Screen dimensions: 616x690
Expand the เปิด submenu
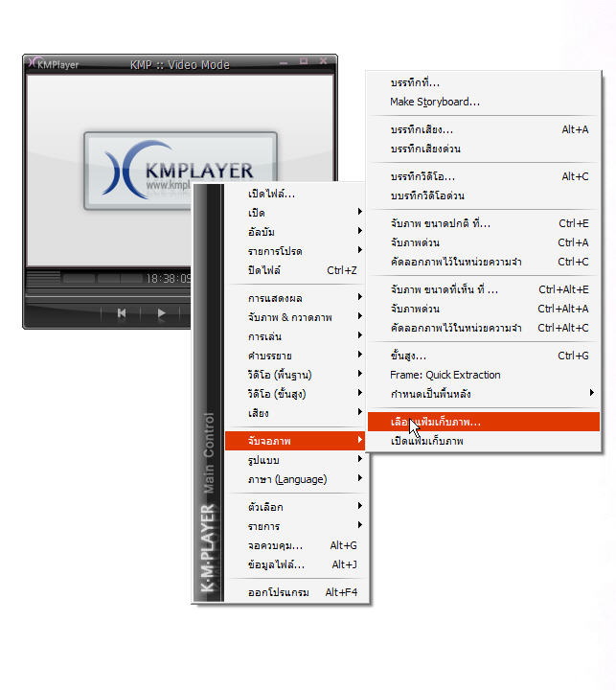295,213
